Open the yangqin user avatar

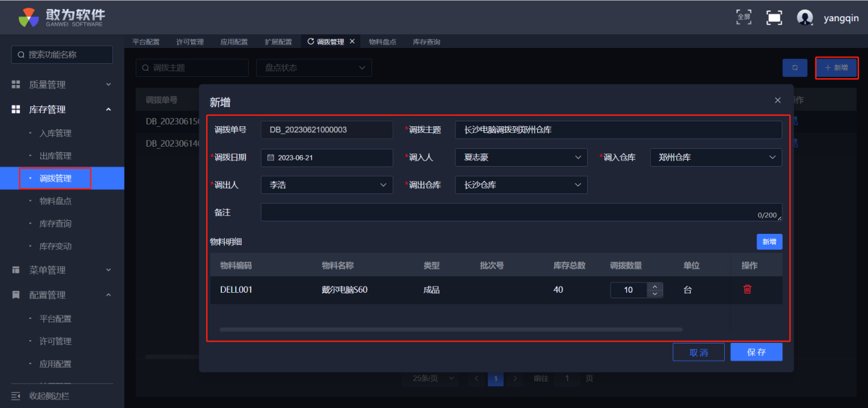click(805, 18)
